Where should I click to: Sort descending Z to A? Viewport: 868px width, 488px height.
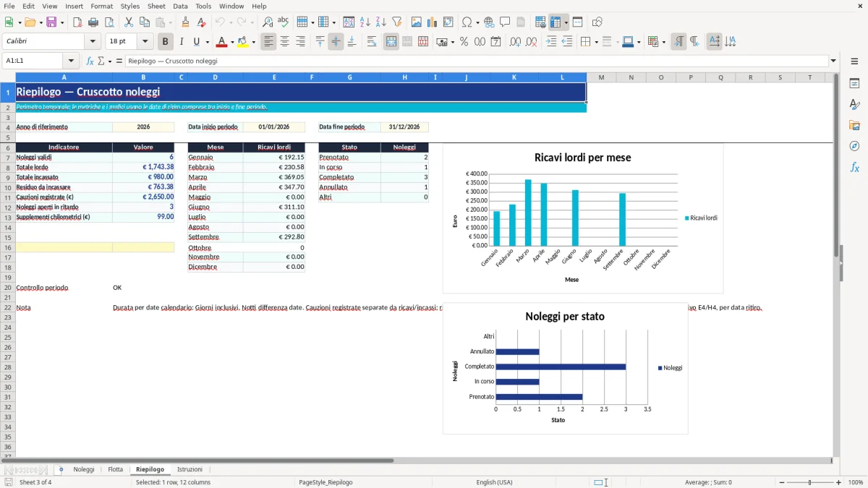(x=381, y=22)
